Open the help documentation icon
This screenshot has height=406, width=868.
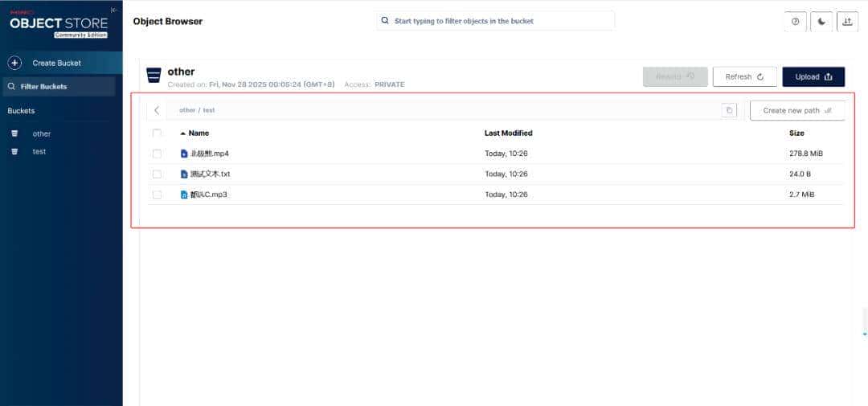click(x=796, y=22)
